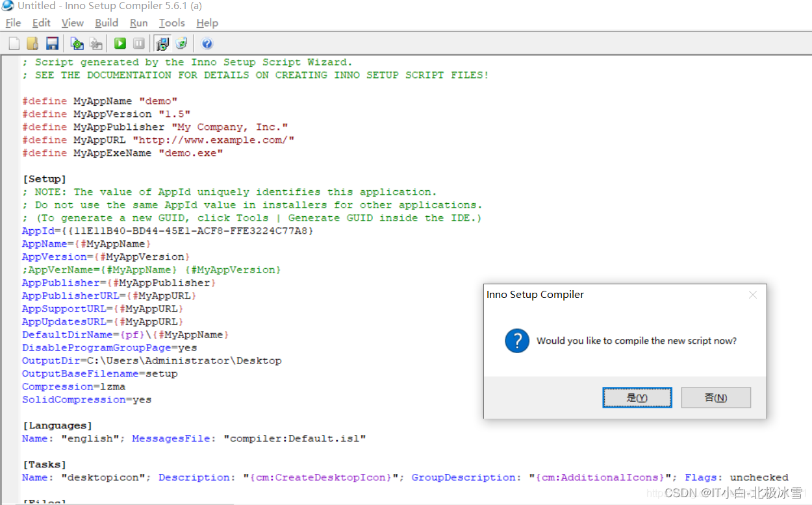Click the OutputBaseFilename=setup line

pos(99,374)
